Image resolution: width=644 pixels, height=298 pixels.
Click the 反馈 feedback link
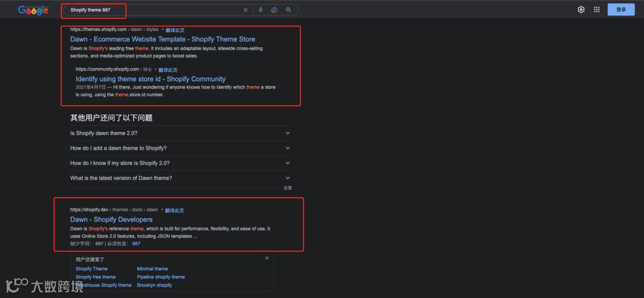pos(287,188)
